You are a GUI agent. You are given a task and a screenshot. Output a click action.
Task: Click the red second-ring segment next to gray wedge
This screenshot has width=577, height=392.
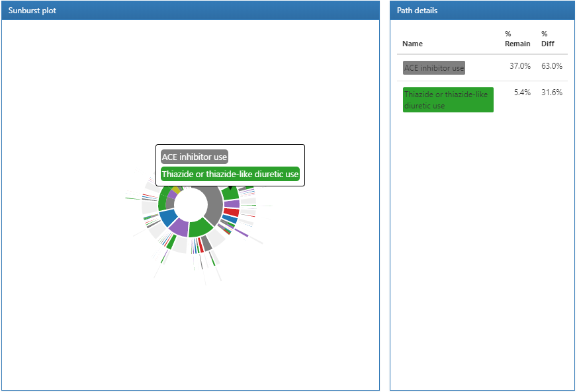[x=232, y=212]
